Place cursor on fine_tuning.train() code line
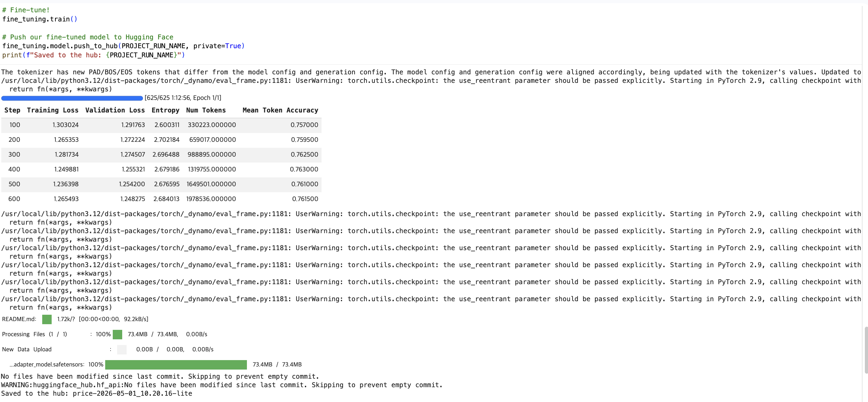 click(x=40, y=19)
